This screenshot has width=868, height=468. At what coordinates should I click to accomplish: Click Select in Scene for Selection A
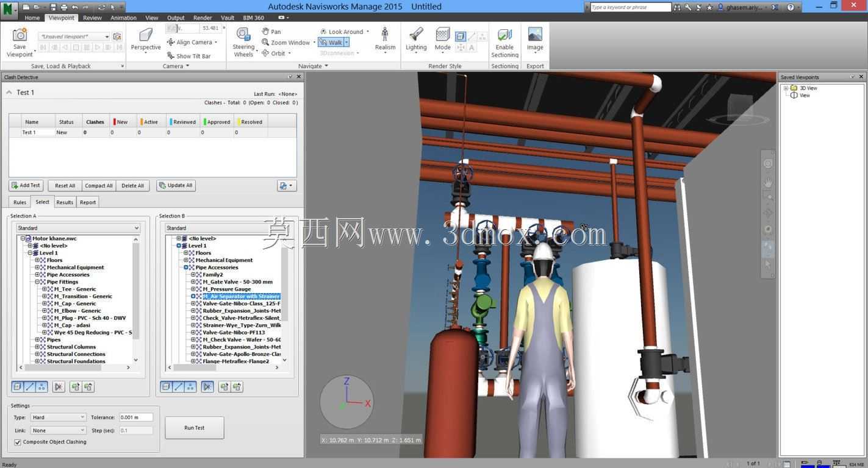coord(88,386)
